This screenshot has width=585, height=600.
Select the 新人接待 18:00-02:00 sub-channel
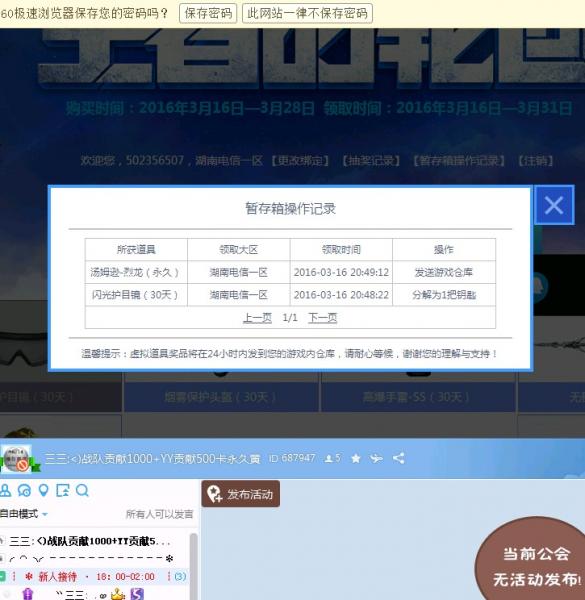pyautogui.click(x=96, y=577)
